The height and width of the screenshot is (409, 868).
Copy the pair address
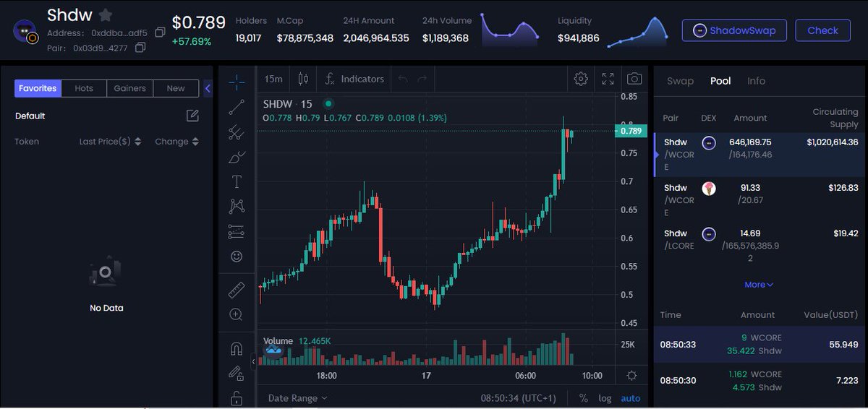pos(140,48)
